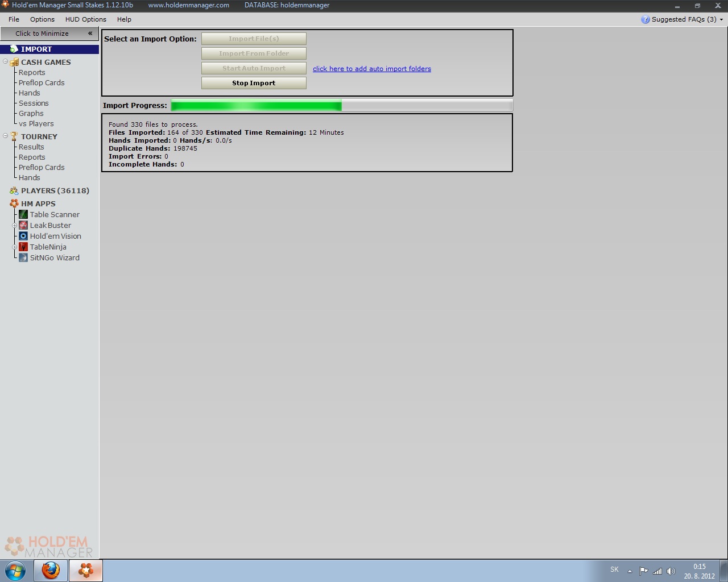Click the Tourney trophy icon
Viewport: 728px width, 582px height.
[14, 136]
